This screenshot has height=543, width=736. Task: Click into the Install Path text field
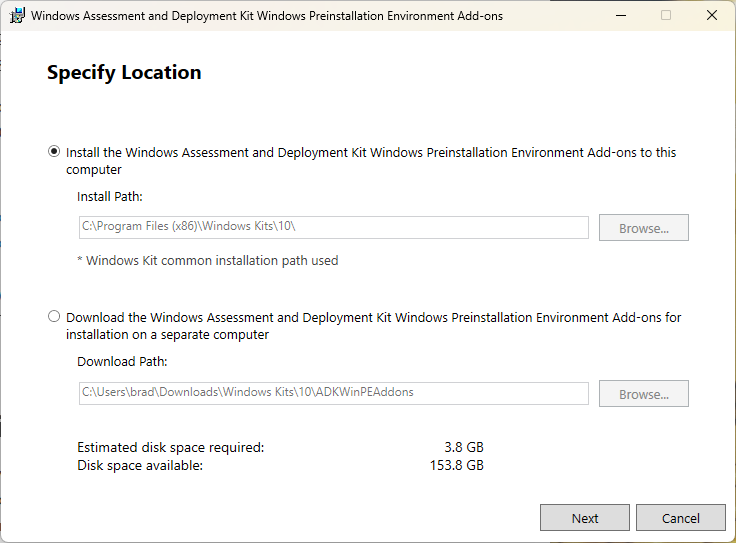(x=334, y=227)
